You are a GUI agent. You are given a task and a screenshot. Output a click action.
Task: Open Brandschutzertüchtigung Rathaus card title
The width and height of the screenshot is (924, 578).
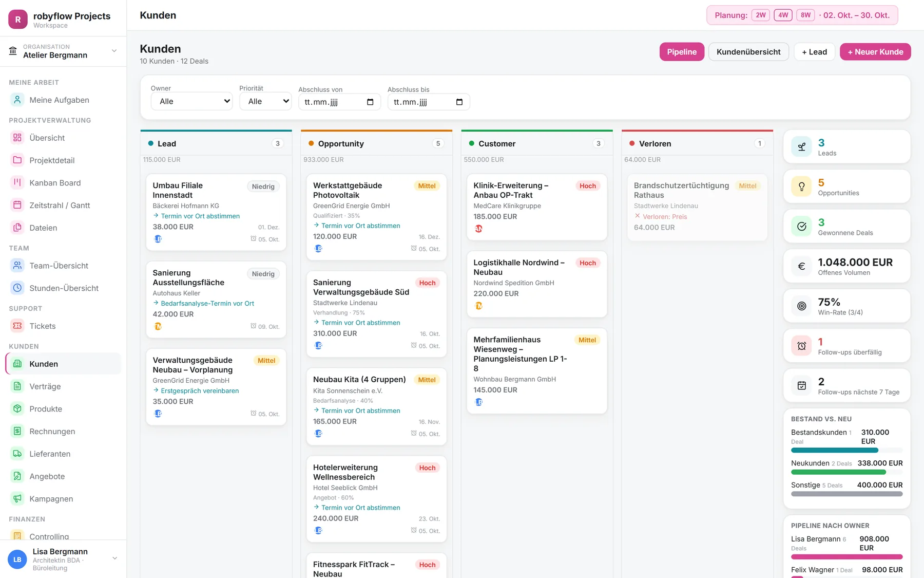(681, 190)
